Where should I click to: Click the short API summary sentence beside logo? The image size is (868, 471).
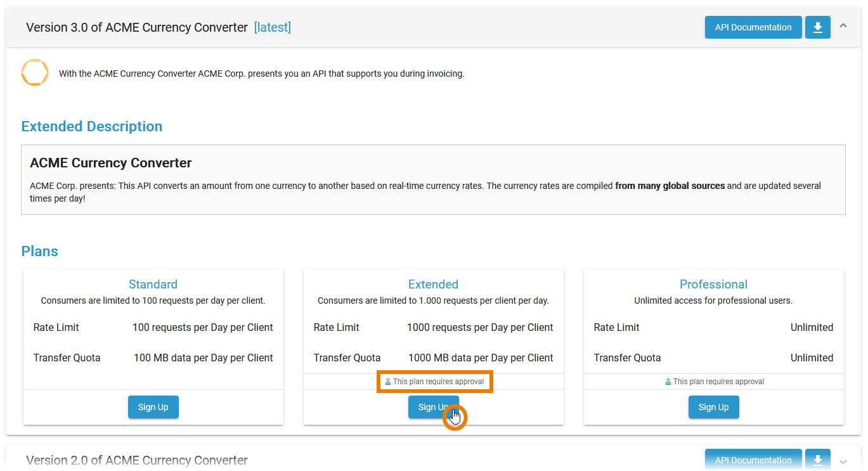pos(262,74)
